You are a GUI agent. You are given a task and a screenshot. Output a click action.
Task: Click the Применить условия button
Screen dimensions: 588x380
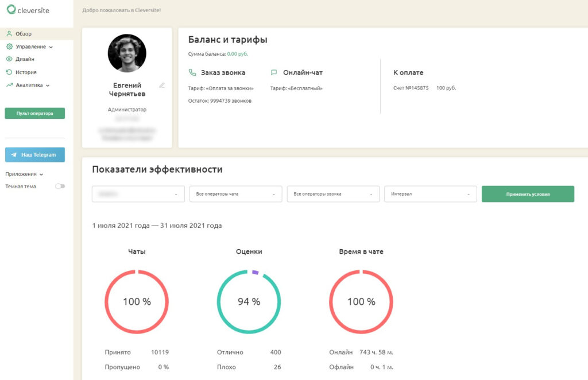pos(528,194)
